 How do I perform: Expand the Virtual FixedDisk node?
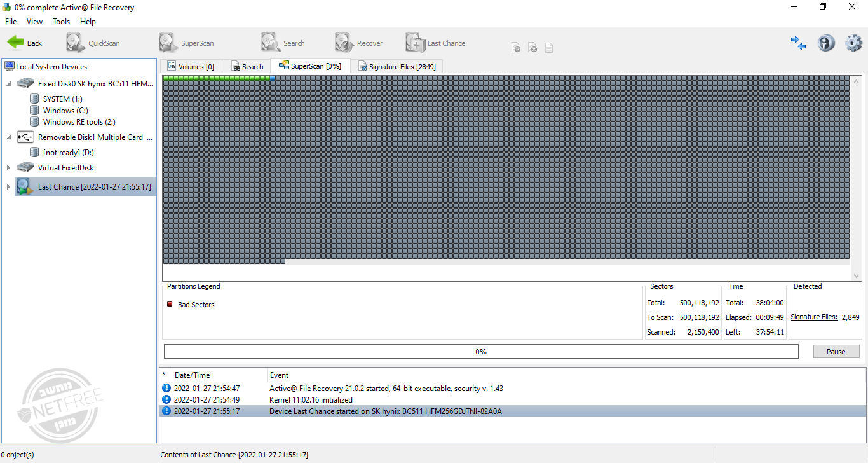click(9, 167)
